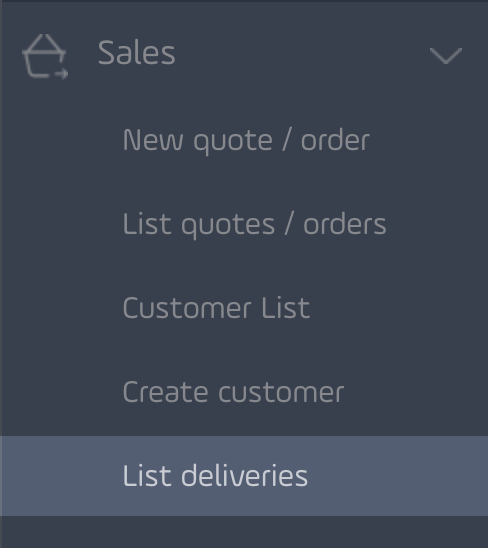The width and height of the screenshot is (488, 548).
Task: Toggle Sales submenu via down chevron
Action: pos(446,56)
